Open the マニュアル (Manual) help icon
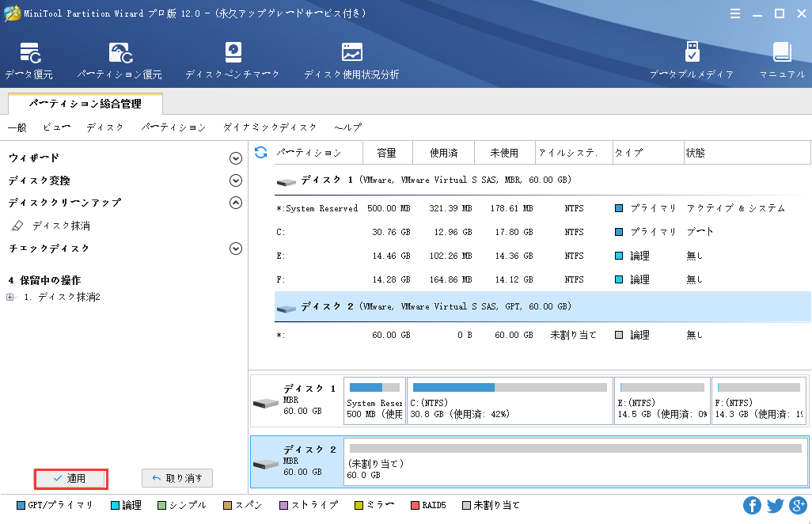This screenshot has width=812, height=524. [783, 59]
